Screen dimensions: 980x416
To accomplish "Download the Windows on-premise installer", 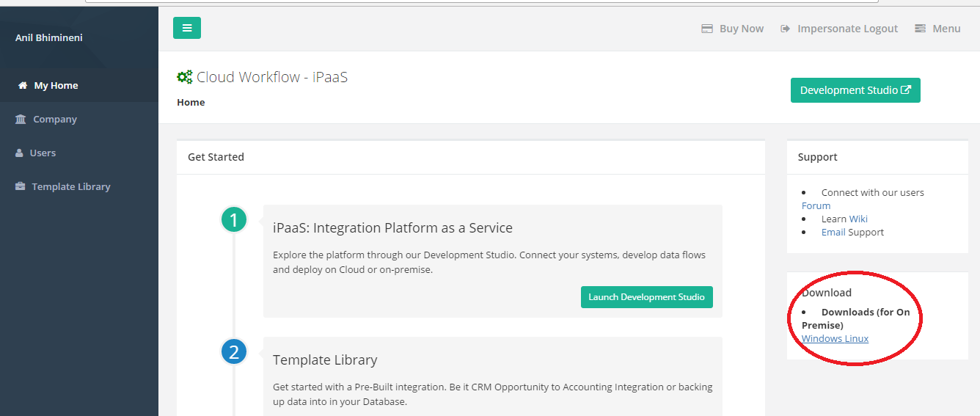I will click(x=820, y=338).
